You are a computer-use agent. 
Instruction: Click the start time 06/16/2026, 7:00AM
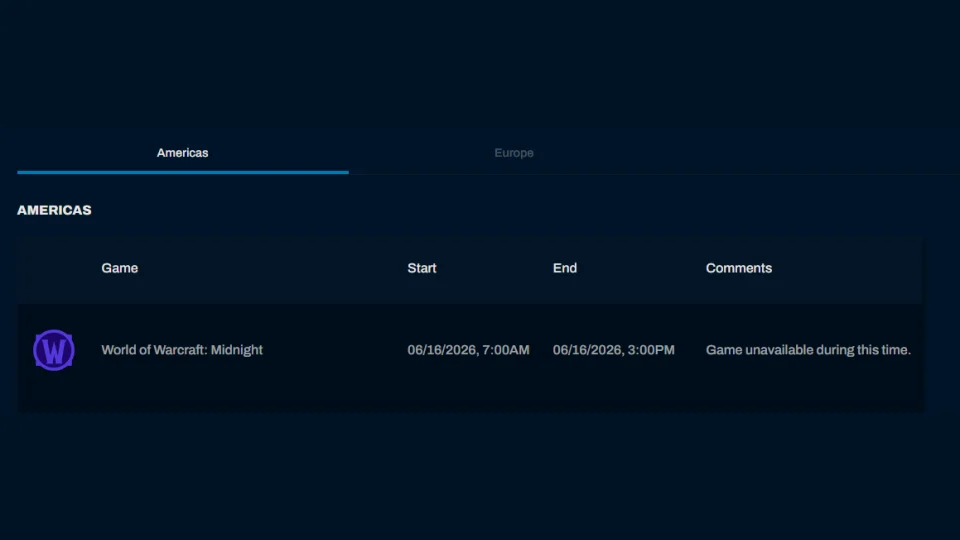click(x=468, y=350)
